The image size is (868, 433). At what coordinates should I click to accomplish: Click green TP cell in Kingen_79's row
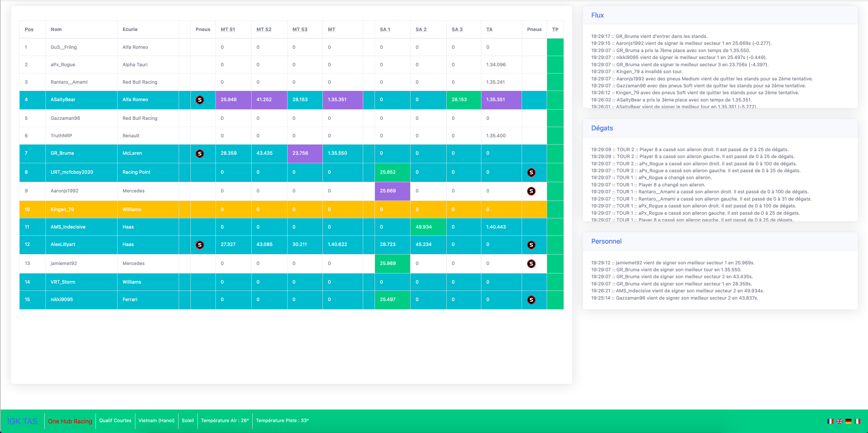click(555, 210)
